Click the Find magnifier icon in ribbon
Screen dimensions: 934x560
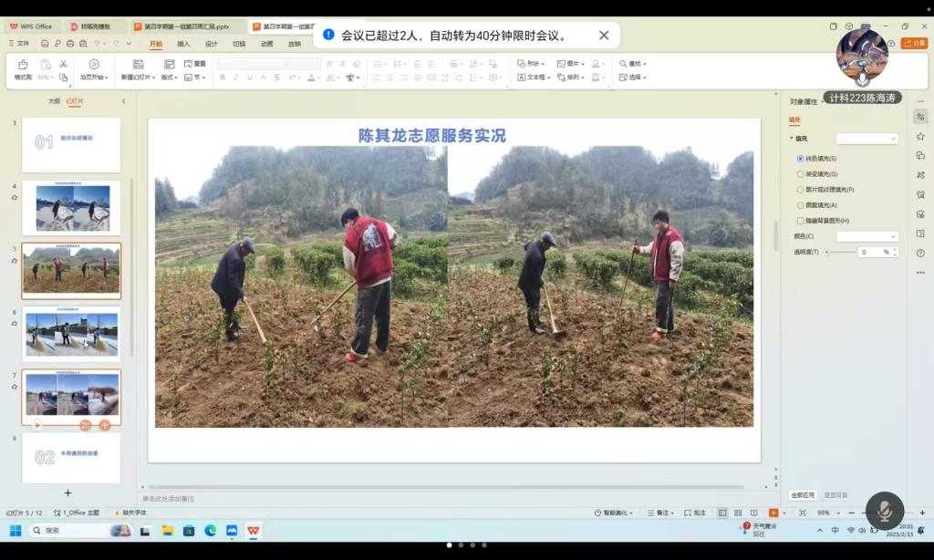[624, 64]
